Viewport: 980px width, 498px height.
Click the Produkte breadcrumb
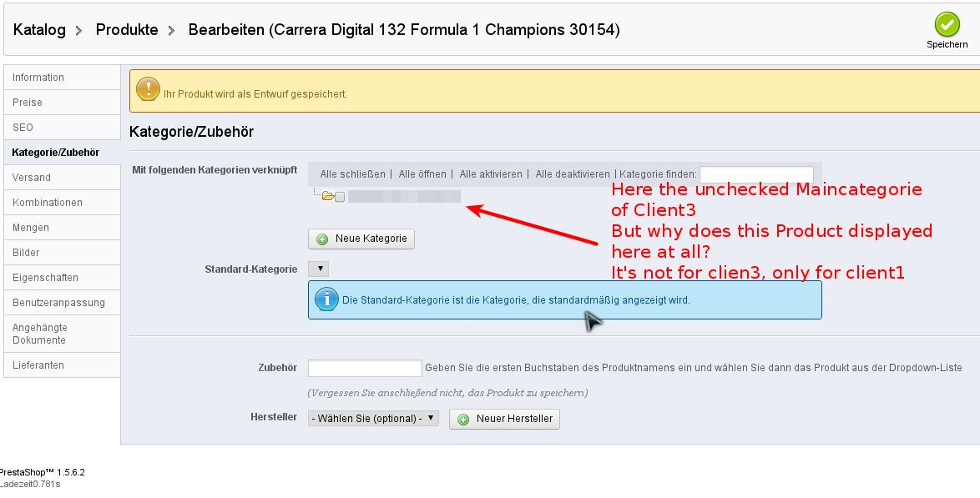127,29
